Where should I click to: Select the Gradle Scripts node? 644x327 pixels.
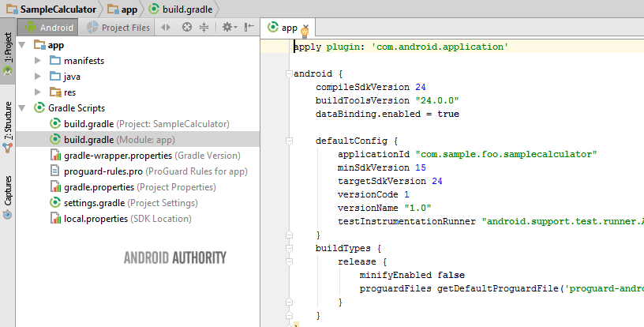point(69,108)
